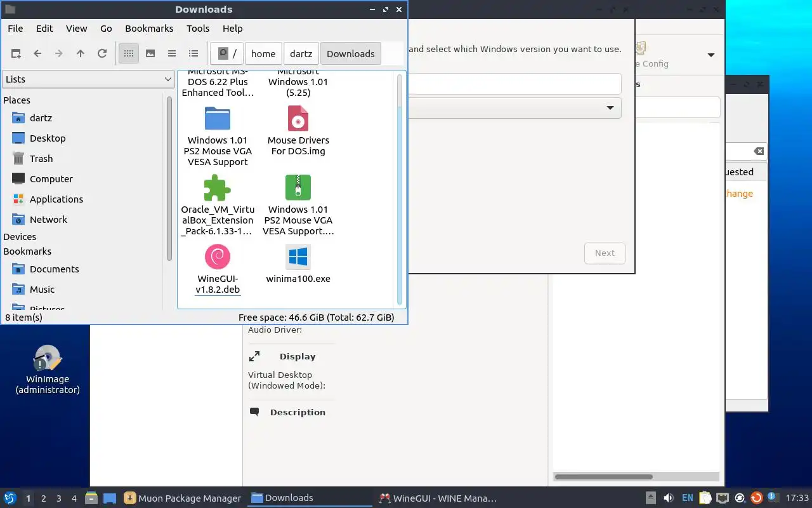Click the 17:33 clock in taskbar
Viewport: 812px width, 508px height.
tap(797, 498)
